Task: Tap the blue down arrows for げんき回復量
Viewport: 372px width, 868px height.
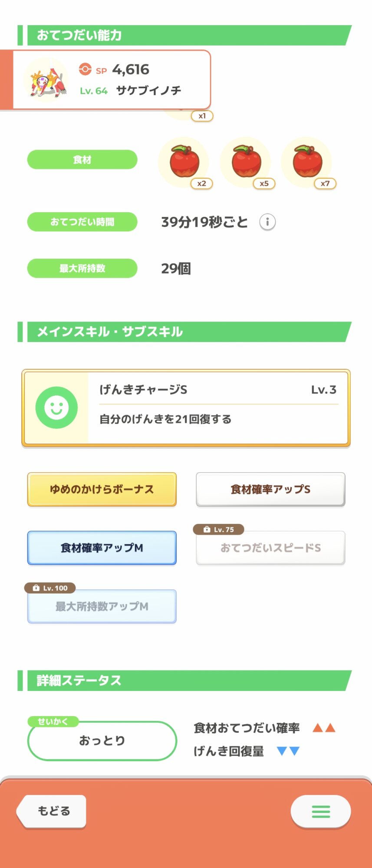Action: 288,751
